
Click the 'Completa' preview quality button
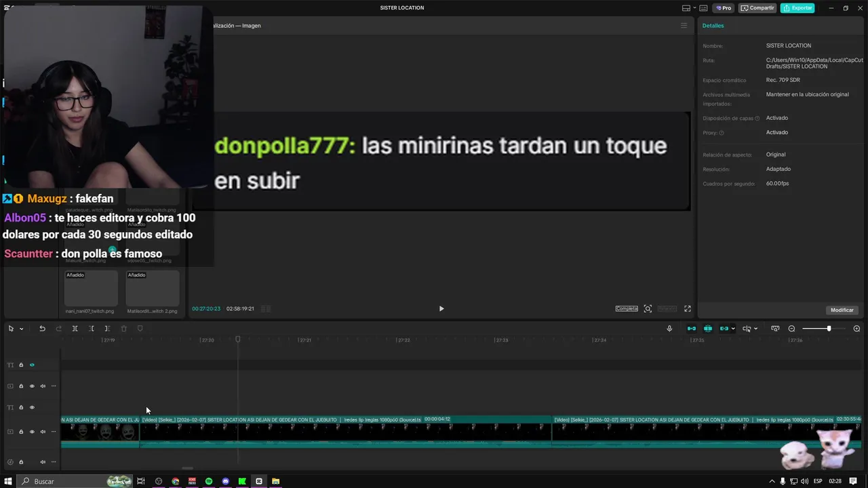pos(627,308)
